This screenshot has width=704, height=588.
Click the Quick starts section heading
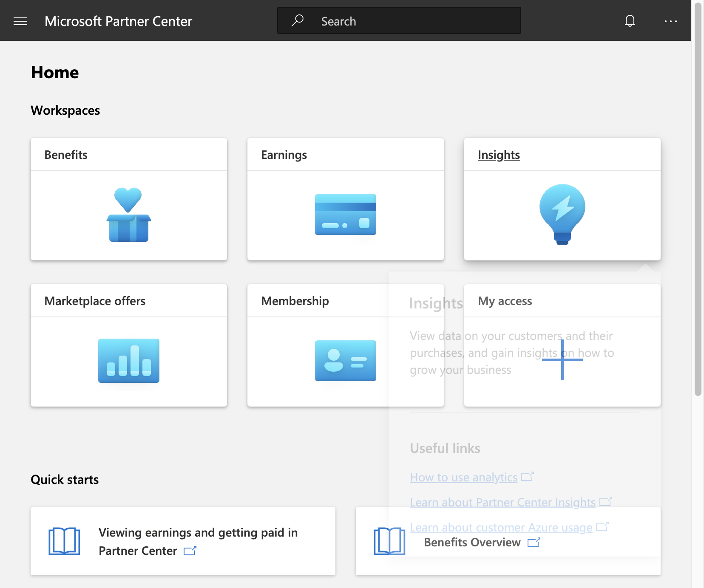(65, 479)
